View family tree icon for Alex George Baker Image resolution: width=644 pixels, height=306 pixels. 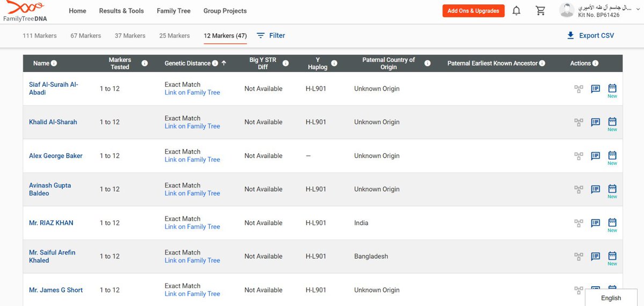pyautogui.click(x=579, y=156)
